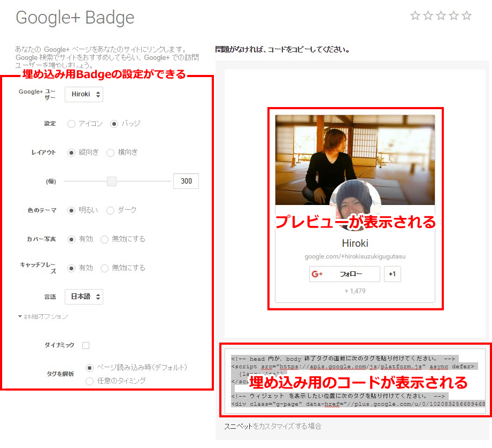Give a four-star rating
The width and height of the screenshot is (492, 448).
453,16
